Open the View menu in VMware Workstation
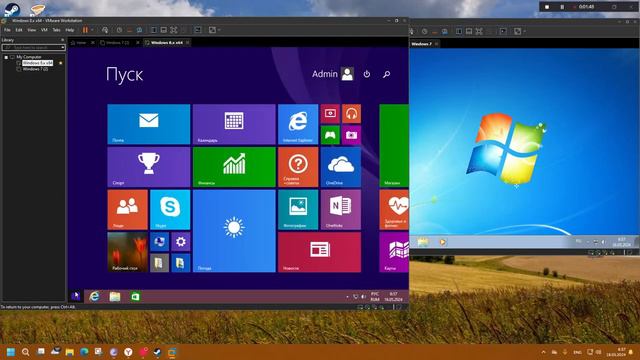 (x=31, y=30)
